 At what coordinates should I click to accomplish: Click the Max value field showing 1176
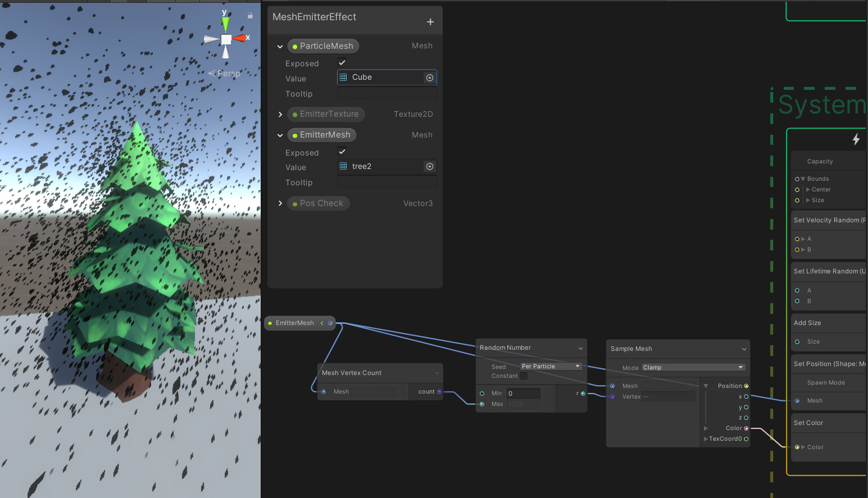pos(523,404)
